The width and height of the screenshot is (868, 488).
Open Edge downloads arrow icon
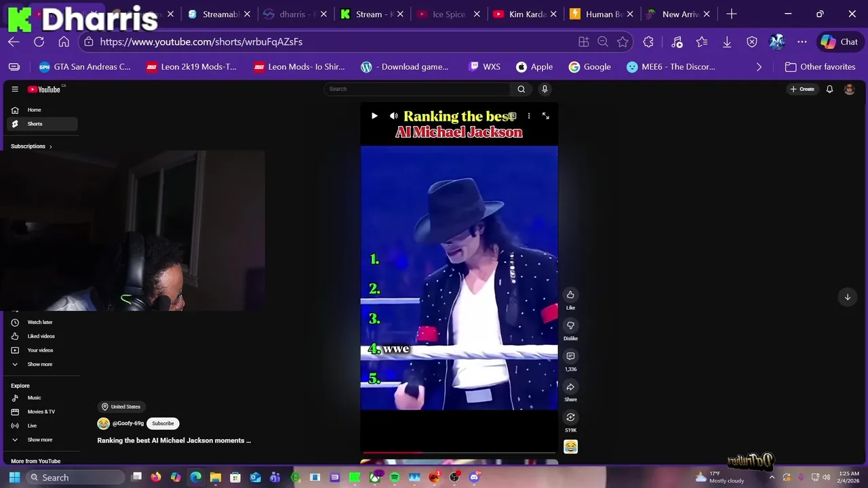click(726, 41)
